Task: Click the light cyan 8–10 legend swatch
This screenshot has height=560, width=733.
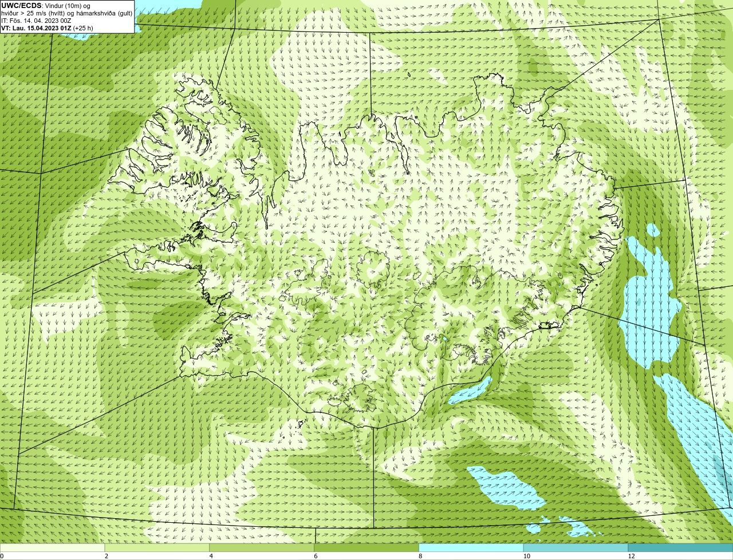Action: [x=471, y=547]
